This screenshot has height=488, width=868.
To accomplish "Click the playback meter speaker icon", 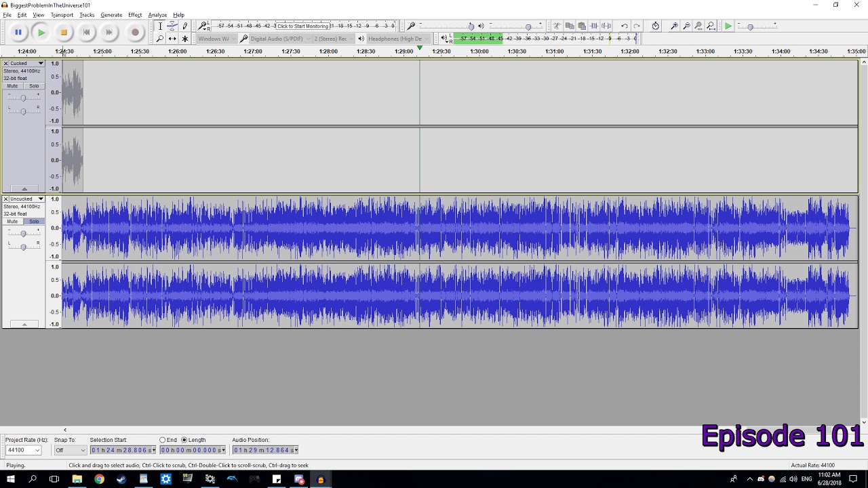I will coord(445,39).
